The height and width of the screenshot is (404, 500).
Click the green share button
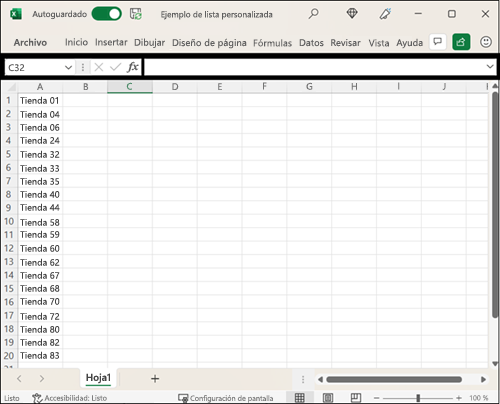pyautogui.click(x=461, y=42)
